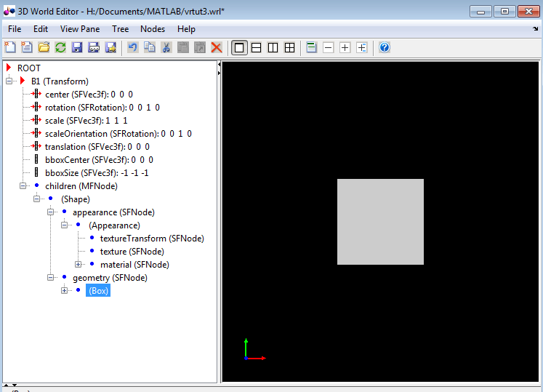The width and height of the screenshot is (543, 392).
Task: Switch to vertical split view layout
Action: tap(273, 47)
